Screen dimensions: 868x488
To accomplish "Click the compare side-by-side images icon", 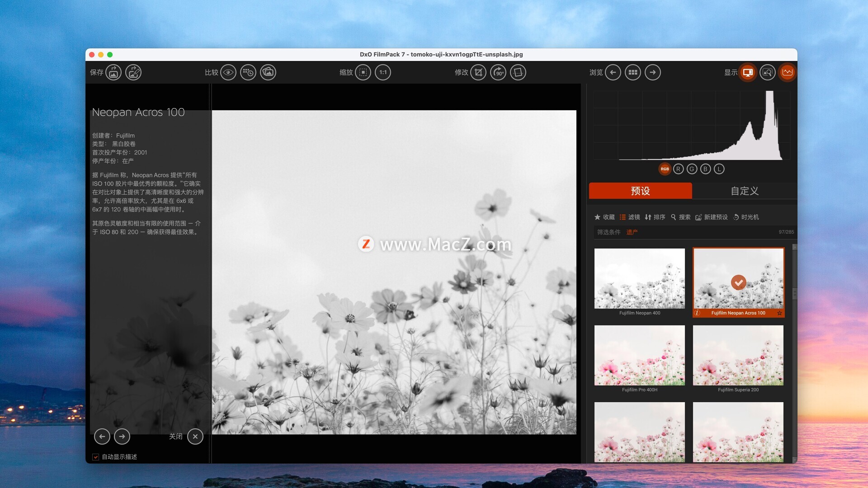I will click(x=268, y=72).
